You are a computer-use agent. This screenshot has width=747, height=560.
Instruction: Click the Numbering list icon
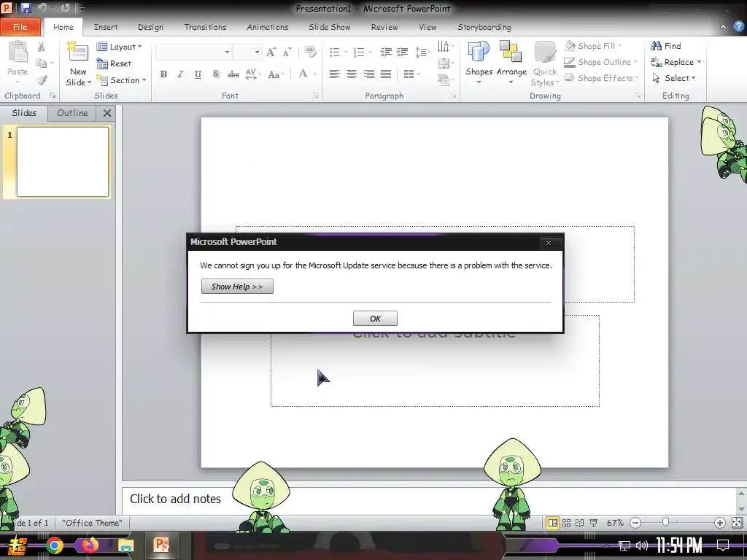(359, 52)
